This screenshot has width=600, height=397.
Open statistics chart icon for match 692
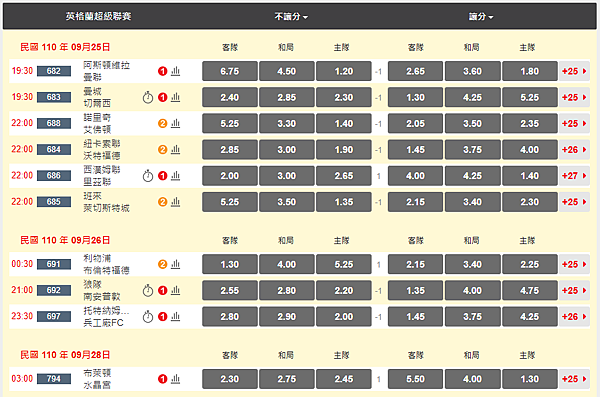click(x=175, y=291)
